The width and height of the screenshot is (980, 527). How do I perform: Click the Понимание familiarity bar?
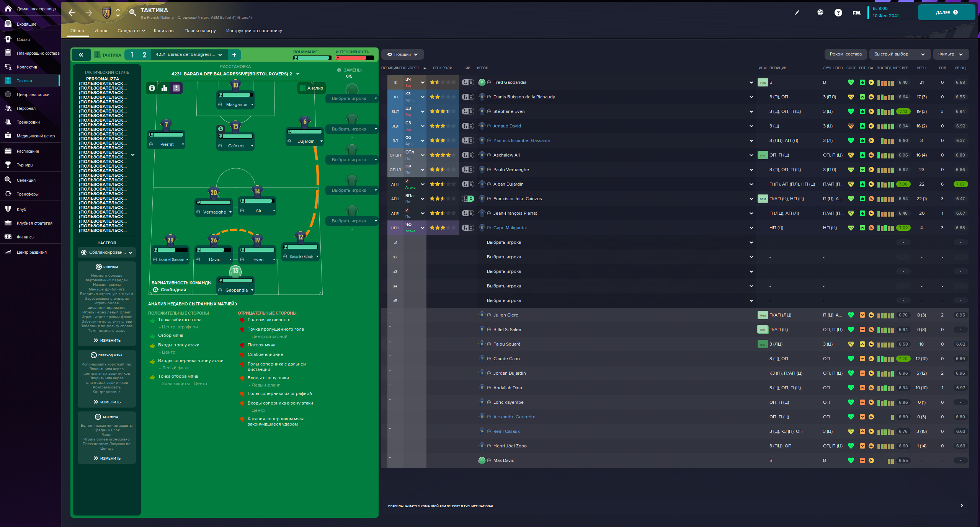click(x=312, y=58)
